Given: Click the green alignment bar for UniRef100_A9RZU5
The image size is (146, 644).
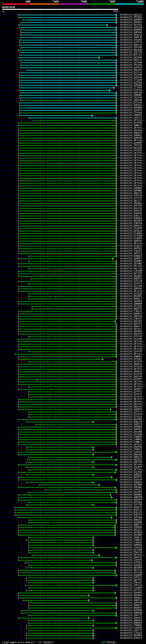Looking at the screenshot, I should (68, 100).
